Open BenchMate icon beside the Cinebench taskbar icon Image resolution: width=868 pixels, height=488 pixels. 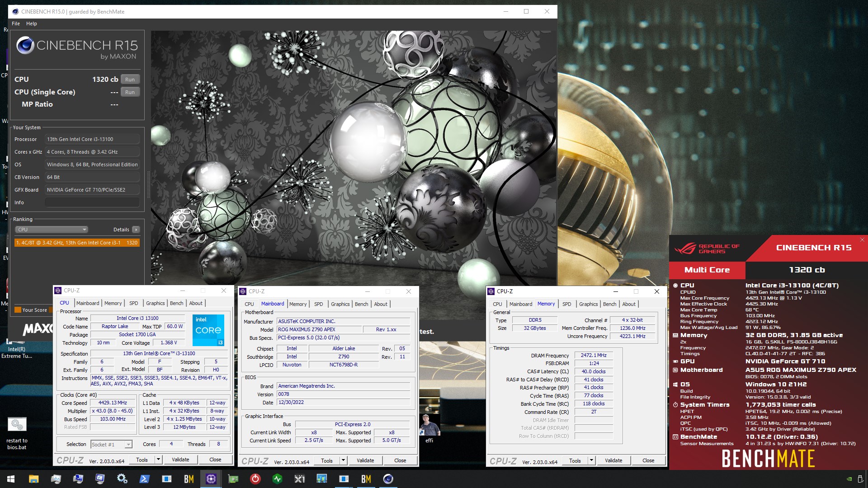tap(366, 479)
